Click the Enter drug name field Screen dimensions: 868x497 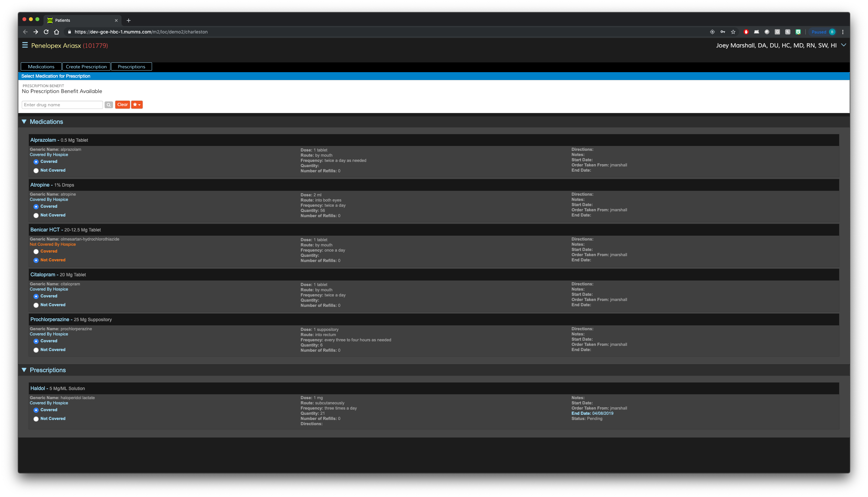tap(62, 105)
